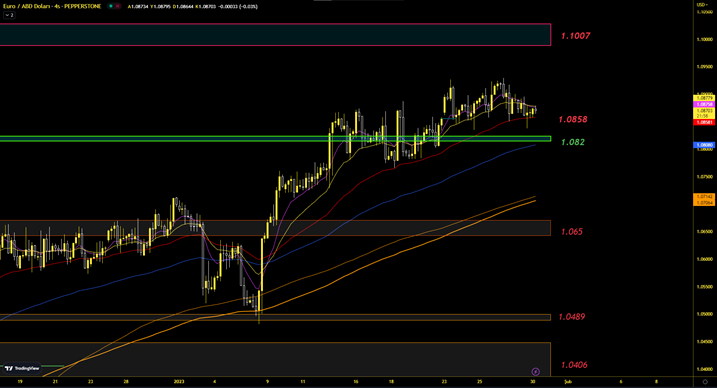Click the Şub month label on time axis
This screenshot has width=717, height=388.
tap(568, 381)
